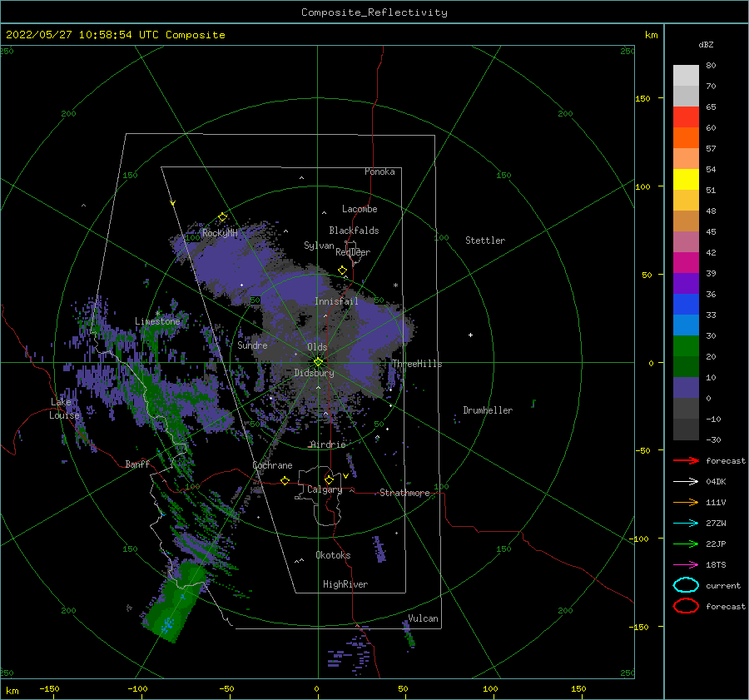Click the cyan 27ZW arrow legend icon
Image resolution: width=749 pixels, height=700 pixels.
coord(686,524)
